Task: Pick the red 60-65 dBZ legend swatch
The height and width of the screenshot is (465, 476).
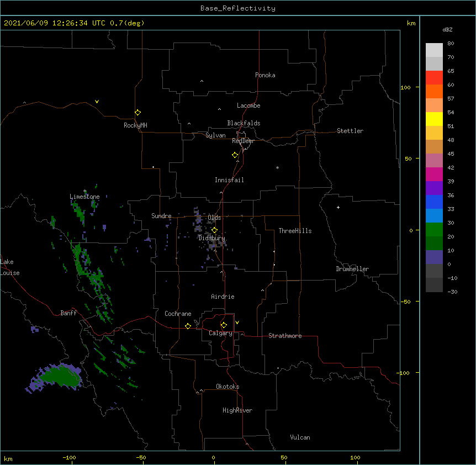Action: (434, 78)
